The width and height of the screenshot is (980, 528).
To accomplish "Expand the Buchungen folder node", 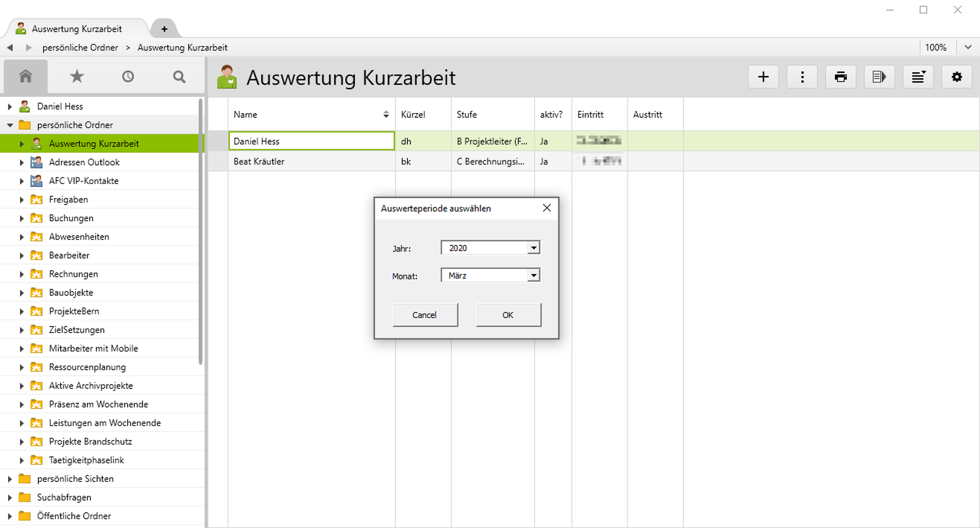I will (22, 218).
